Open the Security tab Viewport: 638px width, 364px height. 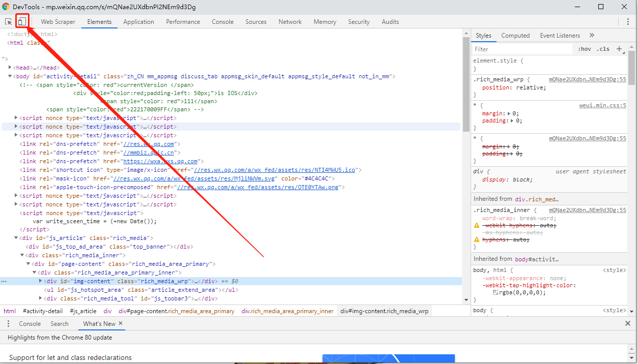click(x=359, y=22)
